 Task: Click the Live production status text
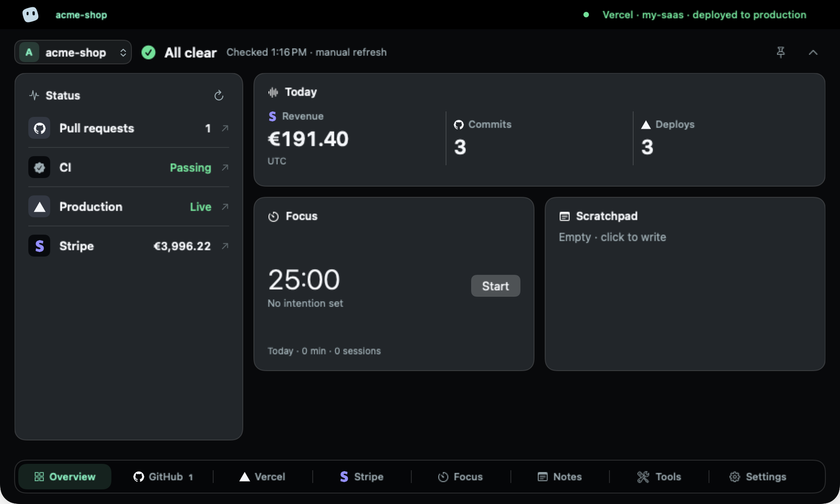200,207
